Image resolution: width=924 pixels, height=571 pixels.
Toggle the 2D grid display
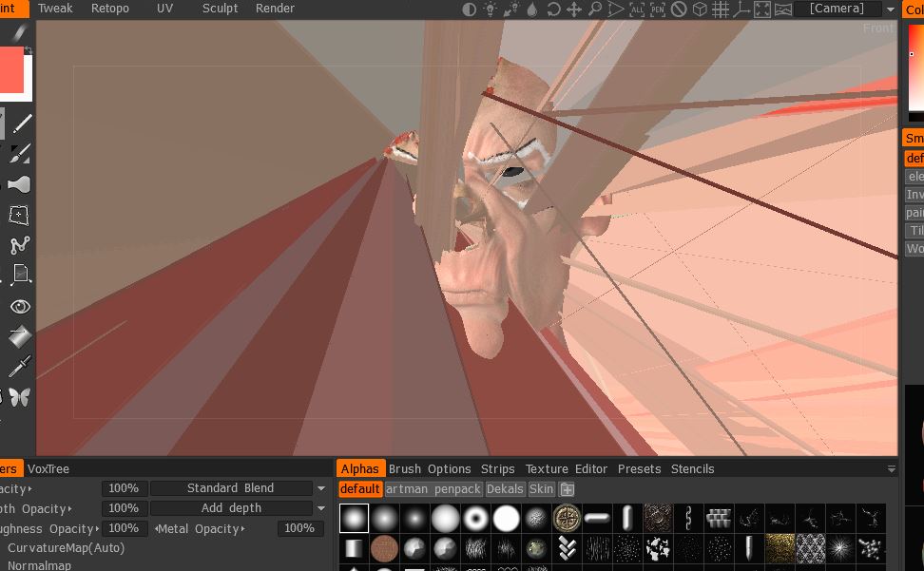pos(721,10)
